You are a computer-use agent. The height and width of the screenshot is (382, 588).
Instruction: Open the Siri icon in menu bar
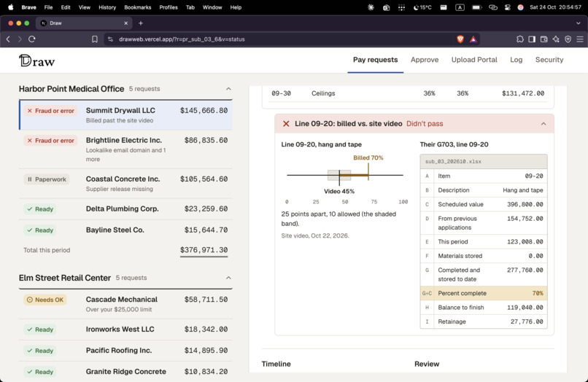click(520, 7)
